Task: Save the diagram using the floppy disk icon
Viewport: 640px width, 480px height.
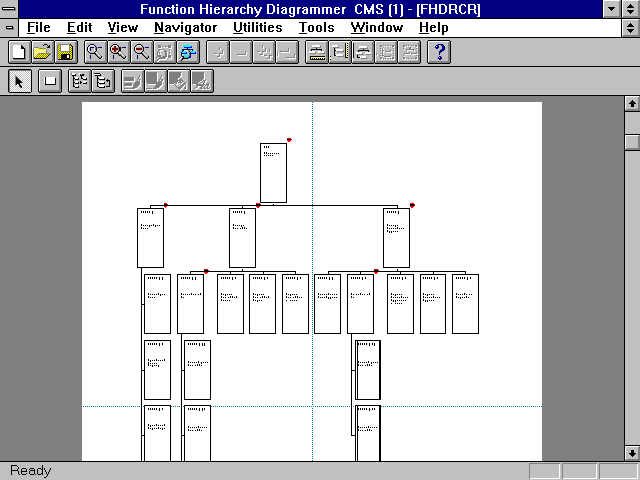Action: (x=65, y=52)
